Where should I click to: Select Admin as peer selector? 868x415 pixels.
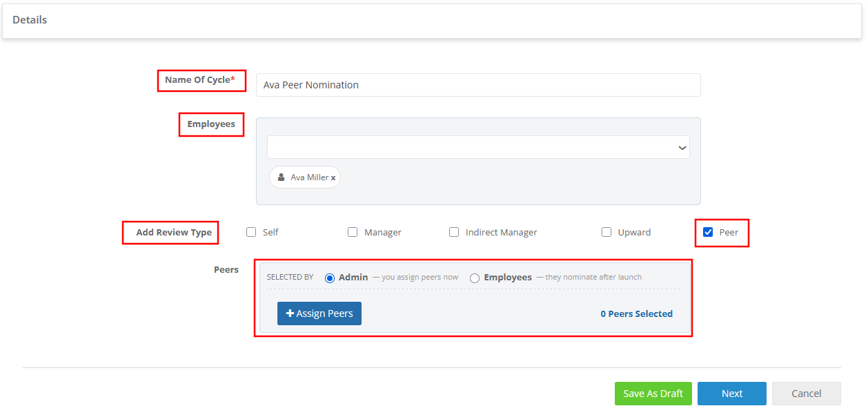(x=330, y=278)
